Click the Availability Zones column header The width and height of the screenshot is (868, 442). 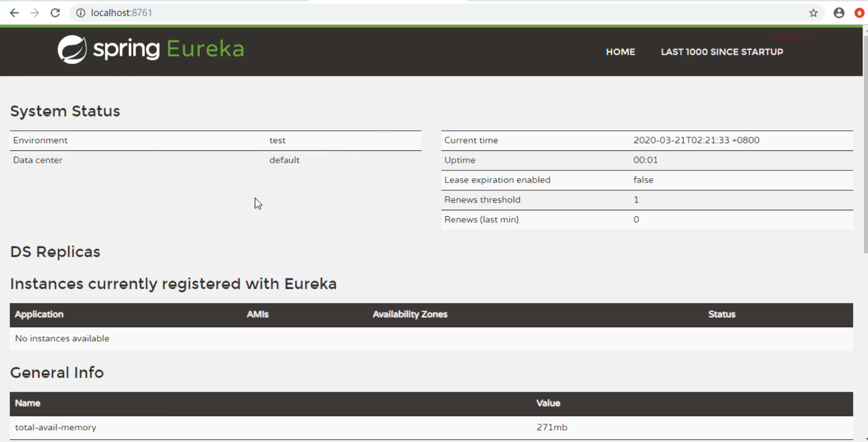pos(410,314)
